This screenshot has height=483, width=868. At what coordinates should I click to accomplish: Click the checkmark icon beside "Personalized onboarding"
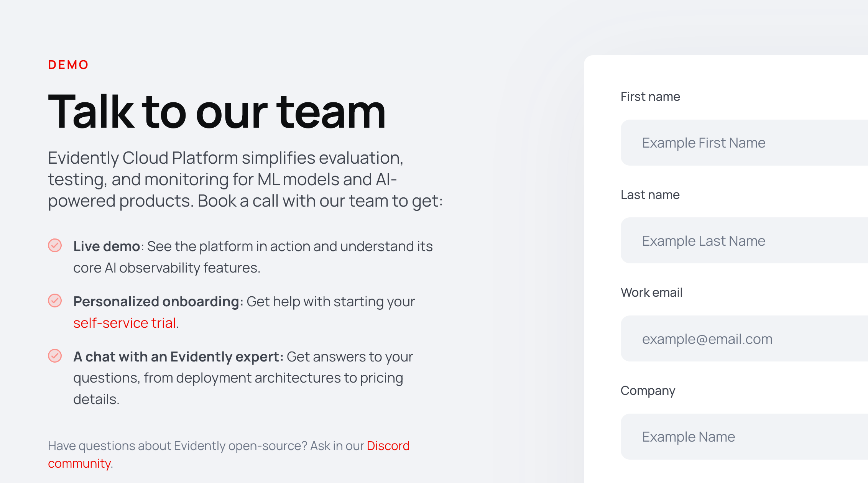coord(56,301)
